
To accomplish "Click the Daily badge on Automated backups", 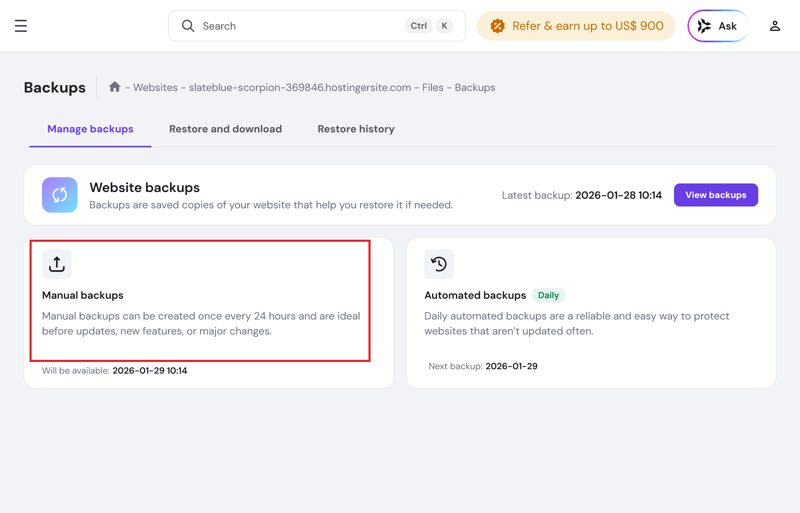I will (548, 296).
